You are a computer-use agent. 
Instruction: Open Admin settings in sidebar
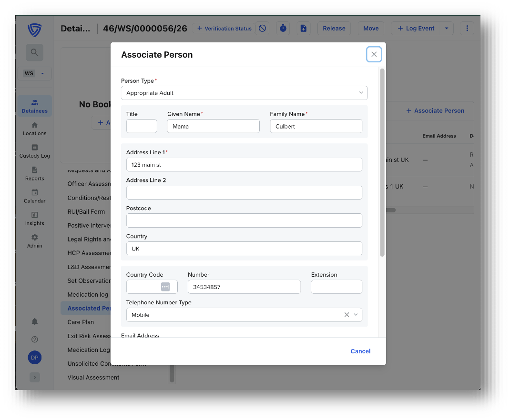[34, 241]
